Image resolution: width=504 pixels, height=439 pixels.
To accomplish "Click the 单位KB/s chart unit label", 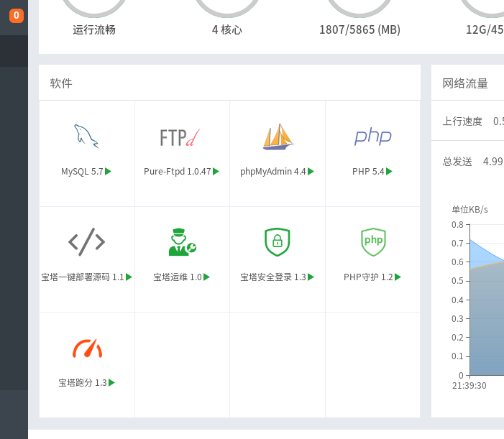I will point(470,209).
